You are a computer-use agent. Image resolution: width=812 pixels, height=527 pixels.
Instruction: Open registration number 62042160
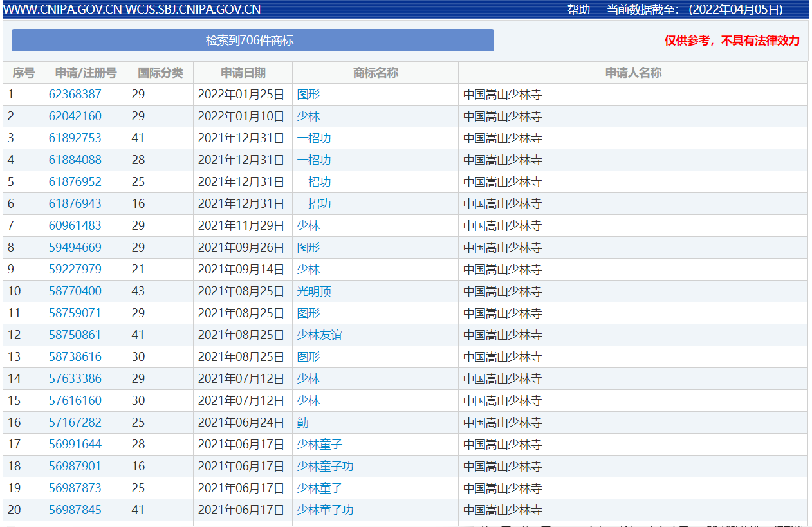click(x=75, y=116)
